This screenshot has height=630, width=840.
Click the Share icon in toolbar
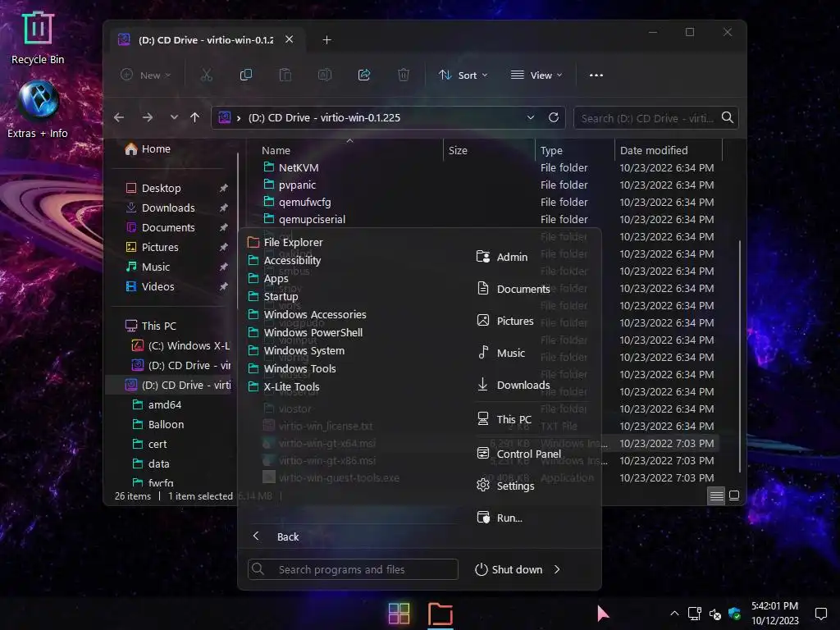364,75
